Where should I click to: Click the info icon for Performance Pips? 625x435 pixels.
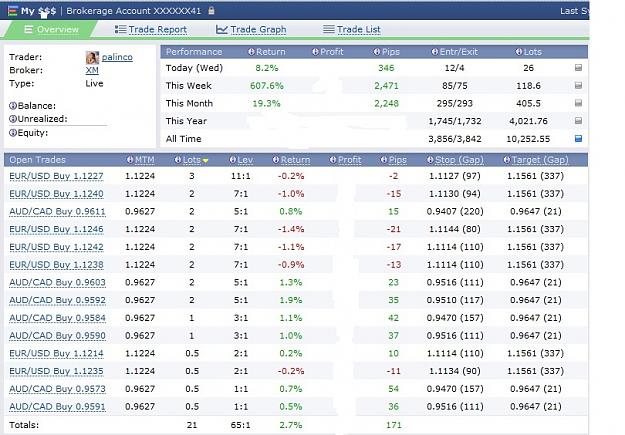(377, 52)
